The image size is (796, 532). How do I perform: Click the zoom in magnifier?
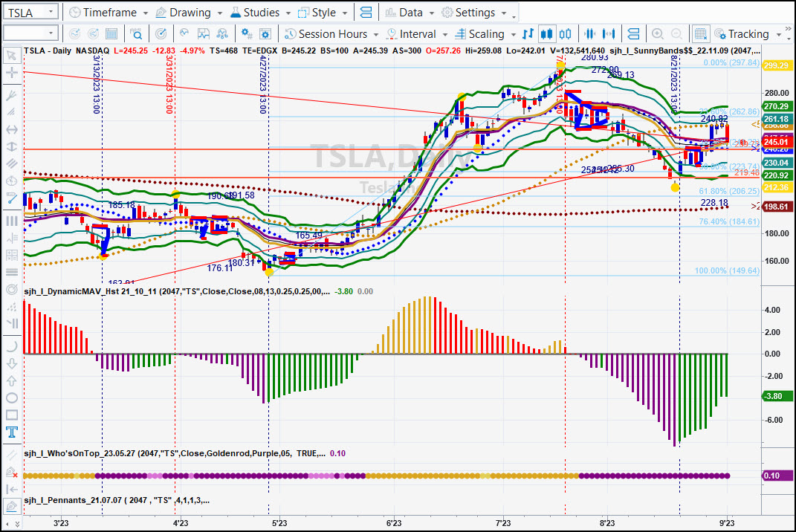658,34
